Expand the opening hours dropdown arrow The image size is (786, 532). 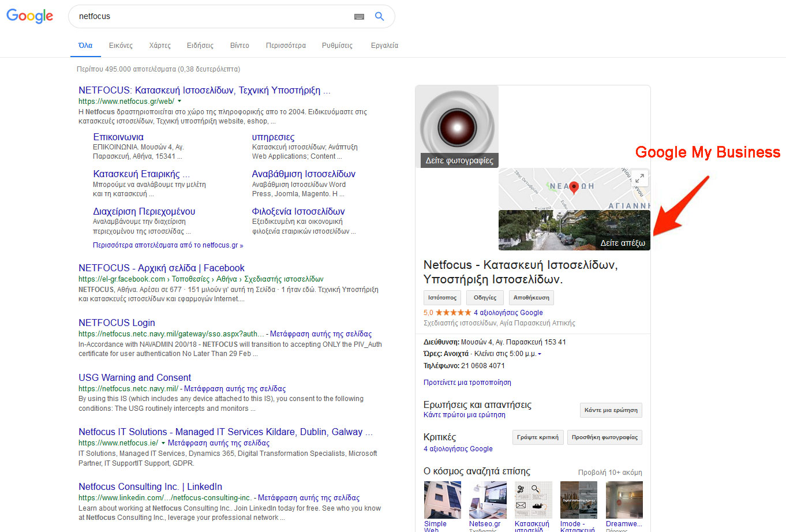540,354
